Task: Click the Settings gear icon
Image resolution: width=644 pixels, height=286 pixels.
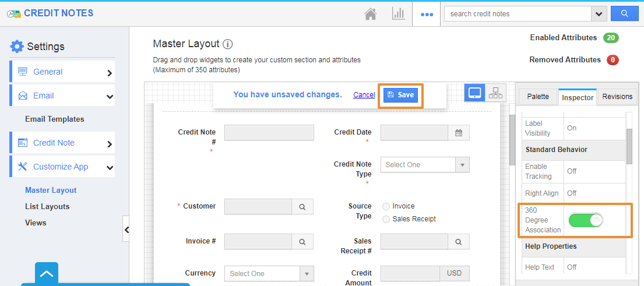Action: 17,47
